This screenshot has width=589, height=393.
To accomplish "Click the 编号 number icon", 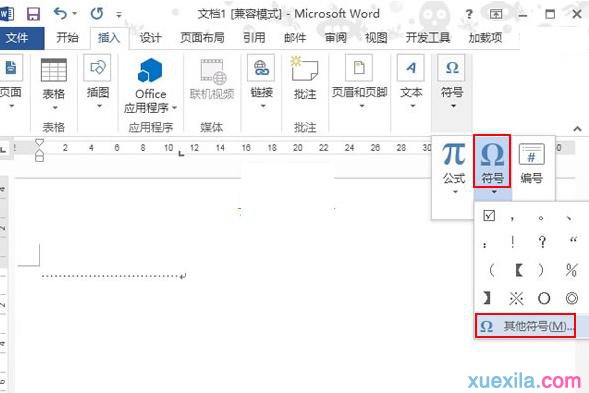I will (532, 154).
